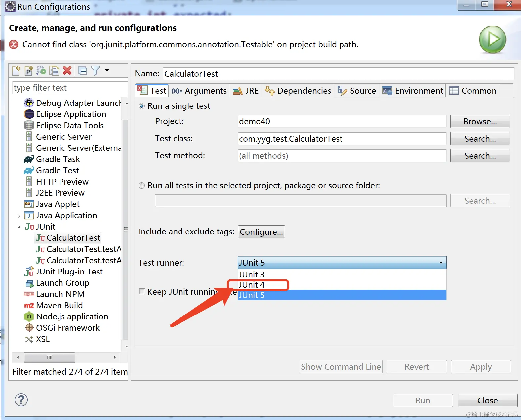The width and height of the screenshot is (521, 420).
Task: Click Show Command Line button
Action: [x=341, y=367]
